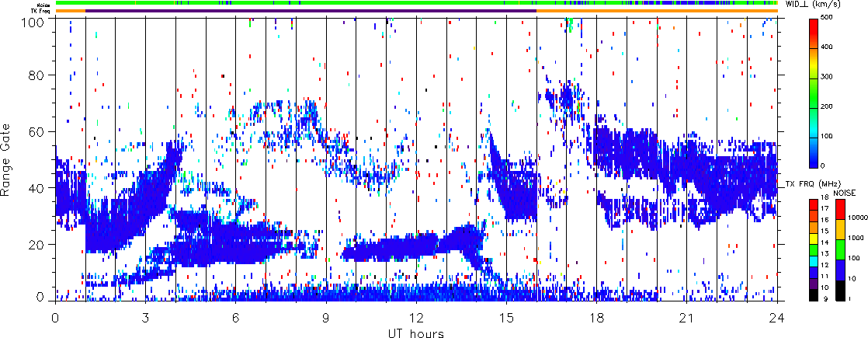Click the 18 tick label on x-axis

click(596, 319)
